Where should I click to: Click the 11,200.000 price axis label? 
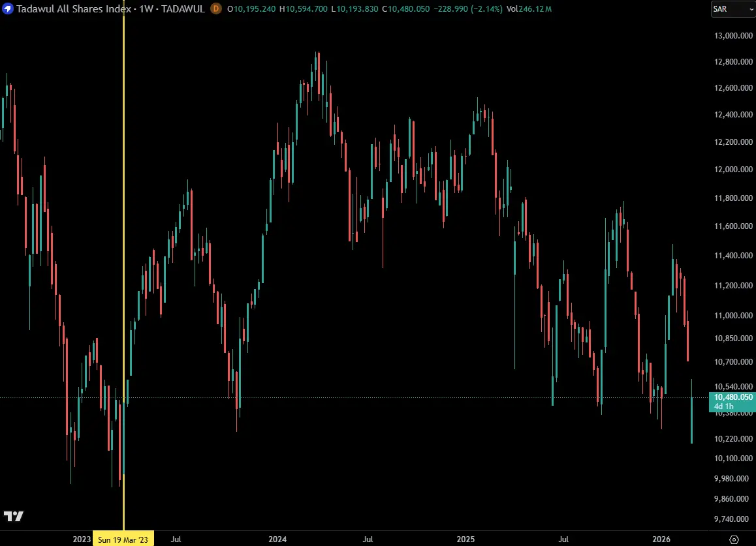point(733,285)
